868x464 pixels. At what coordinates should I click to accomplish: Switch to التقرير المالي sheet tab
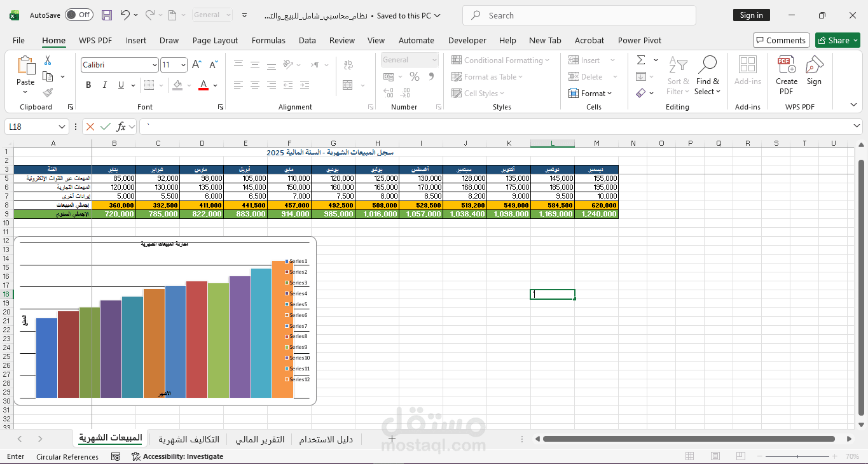click(260, 439)
